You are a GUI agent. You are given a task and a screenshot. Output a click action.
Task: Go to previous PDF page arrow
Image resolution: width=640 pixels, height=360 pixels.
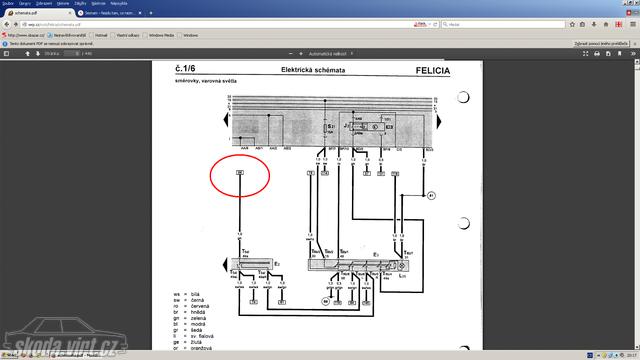(x=27, y=53)
